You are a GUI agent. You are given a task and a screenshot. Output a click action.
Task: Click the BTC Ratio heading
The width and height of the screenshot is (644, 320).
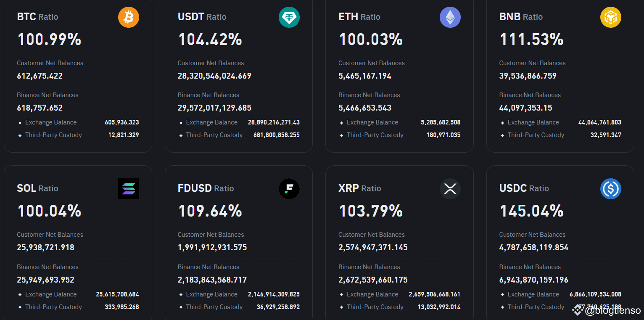[37, 17]
